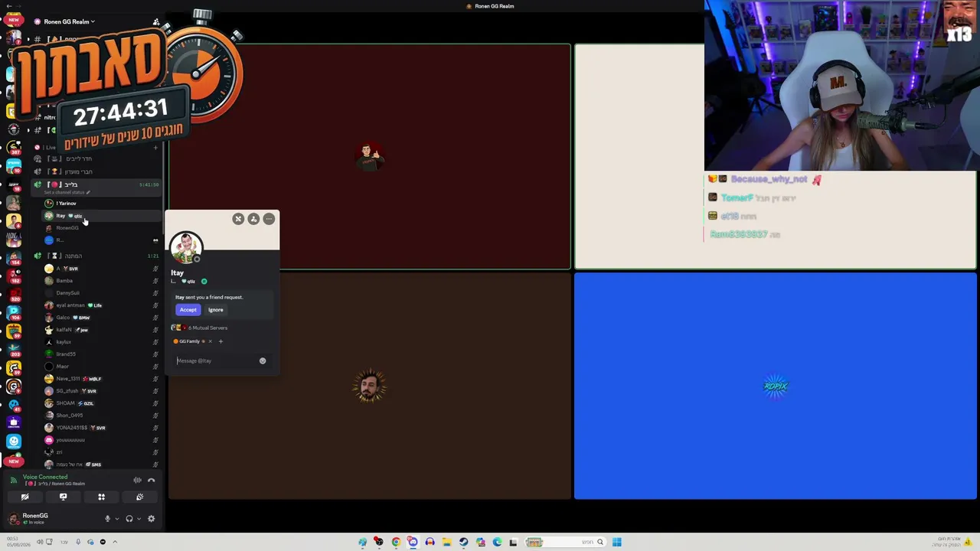This screenshot has width=980, height=551.
Task: Click the friend request icon on Itay's profile
Action: coord(253,219)
